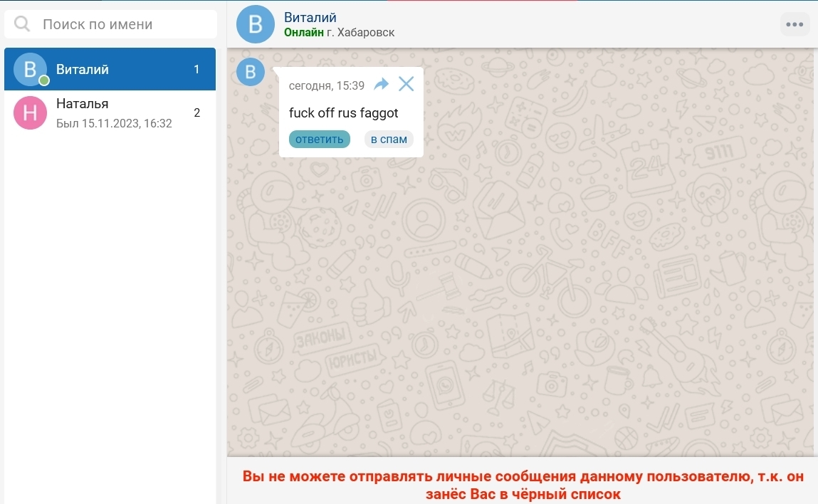This screenshot has width=818, height=504.
Task: Select Виталий's conversation in the contact list
Action: (x=114, y=69)
